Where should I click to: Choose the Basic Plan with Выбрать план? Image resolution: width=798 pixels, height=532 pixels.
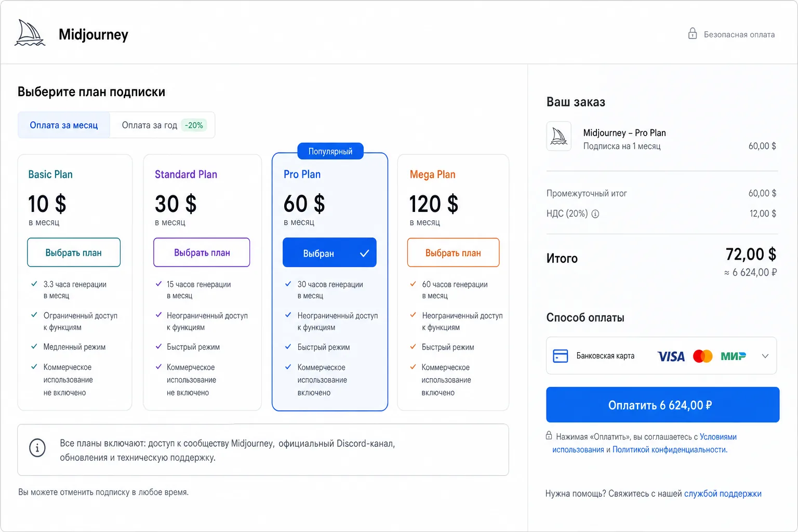pyautogui.click(x=74, y=252)
